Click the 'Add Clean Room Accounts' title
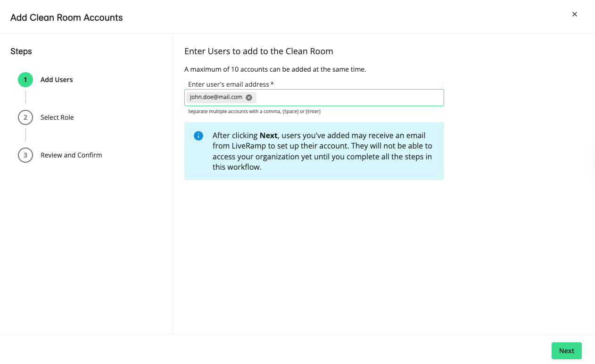Image resolution: width=595 pixels, height=364 pixels. pos(66,17)
